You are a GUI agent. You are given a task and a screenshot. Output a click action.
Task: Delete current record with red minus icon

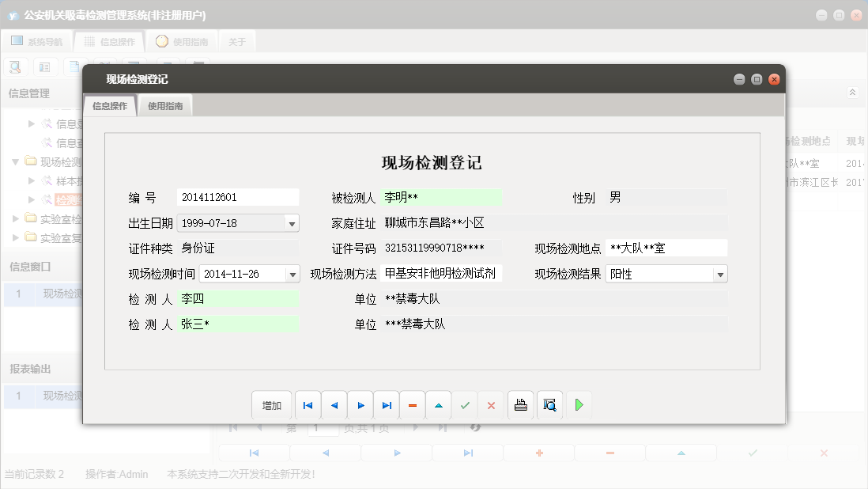412,404
